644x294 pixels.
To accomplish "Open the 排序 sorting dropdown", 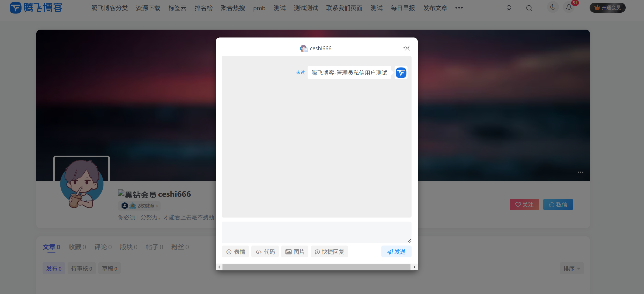I will click(x=572, y=268).
